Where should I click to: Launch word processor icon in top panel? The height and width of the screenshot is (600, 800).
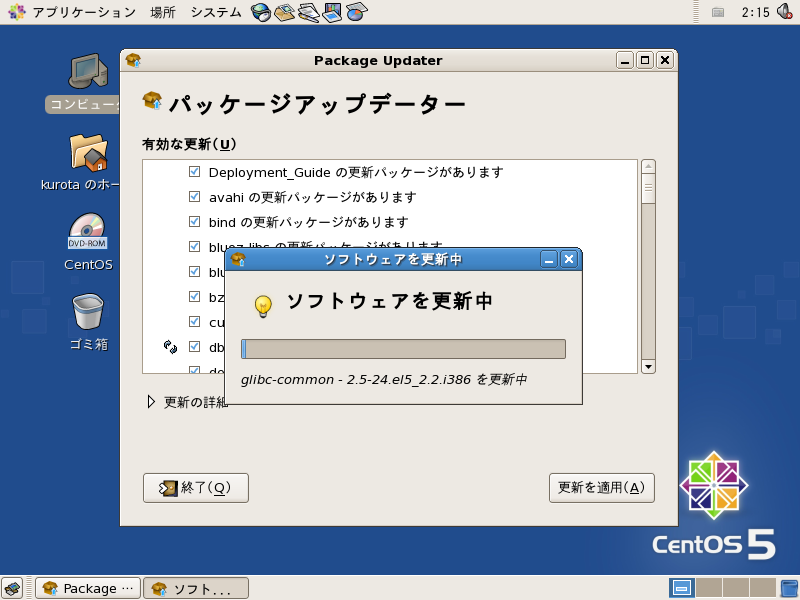[309, 12]
